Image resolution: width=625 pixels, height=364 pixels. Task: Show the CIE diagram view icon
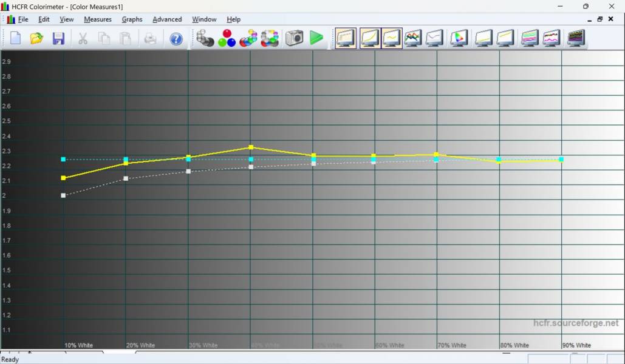click(459, 38)
